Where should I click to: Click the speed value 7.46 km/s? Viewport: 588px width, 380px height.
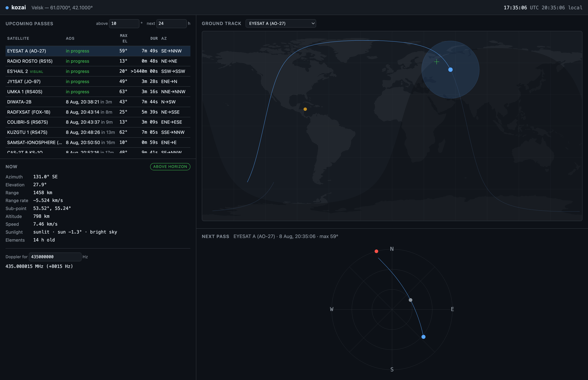45,224
